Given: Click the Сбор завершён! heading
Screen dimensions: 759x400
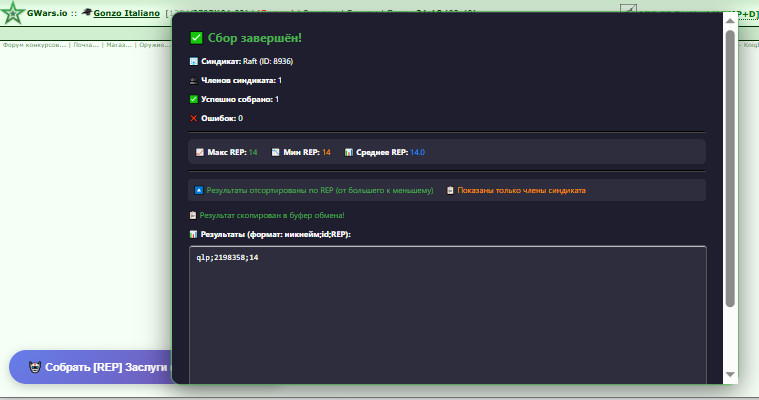Looking at the screenshot, I should click(x=255, y=38).
